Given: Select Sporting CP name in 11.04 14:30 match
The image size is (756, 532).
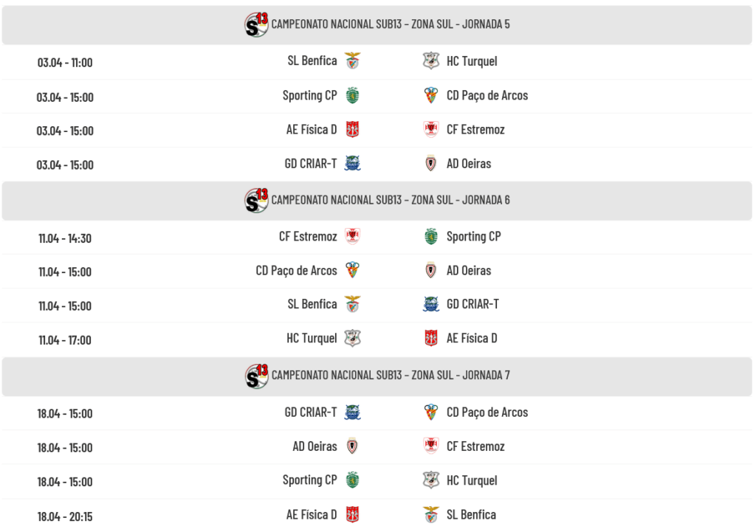Looking at the screenshot, I should 473,237.
